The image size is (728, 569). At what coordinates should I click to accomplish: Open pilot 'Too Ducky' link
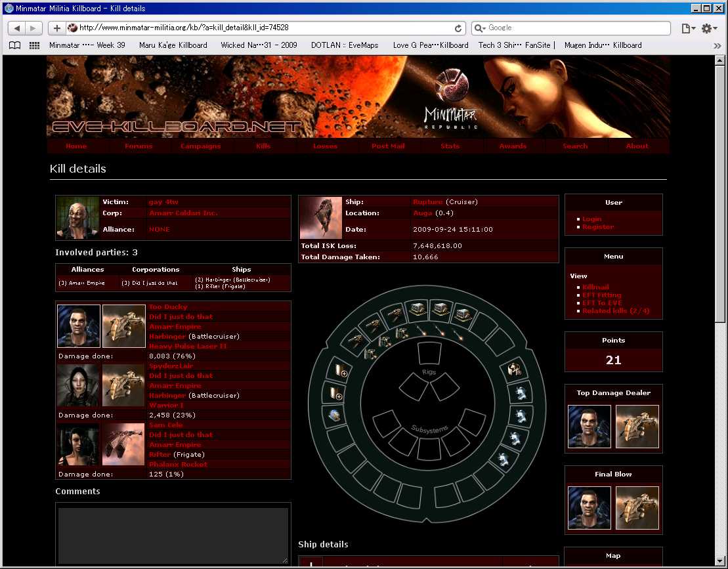click(168, 306)
